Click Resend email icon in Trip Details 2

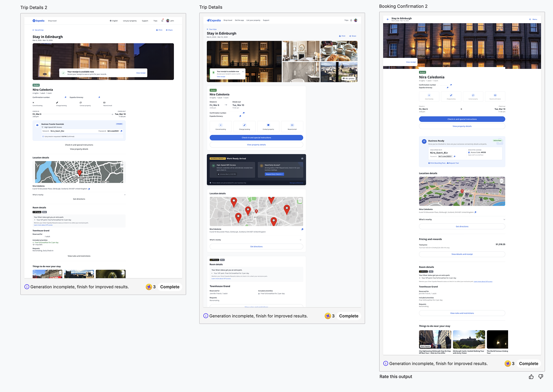pyautogui.click(x=104, y=102)
